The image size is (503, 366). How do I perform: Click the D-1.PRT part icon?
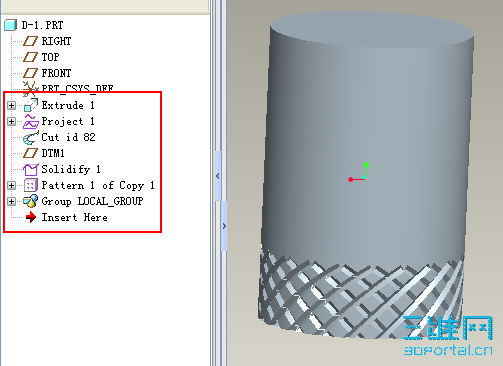tap(11, 25)
